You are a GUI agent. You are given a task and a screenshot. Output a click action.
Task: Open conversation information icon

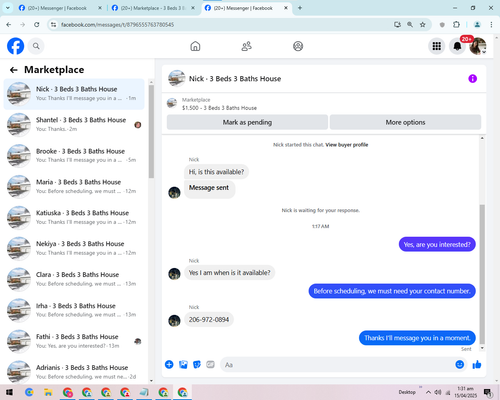pos(472,79)
